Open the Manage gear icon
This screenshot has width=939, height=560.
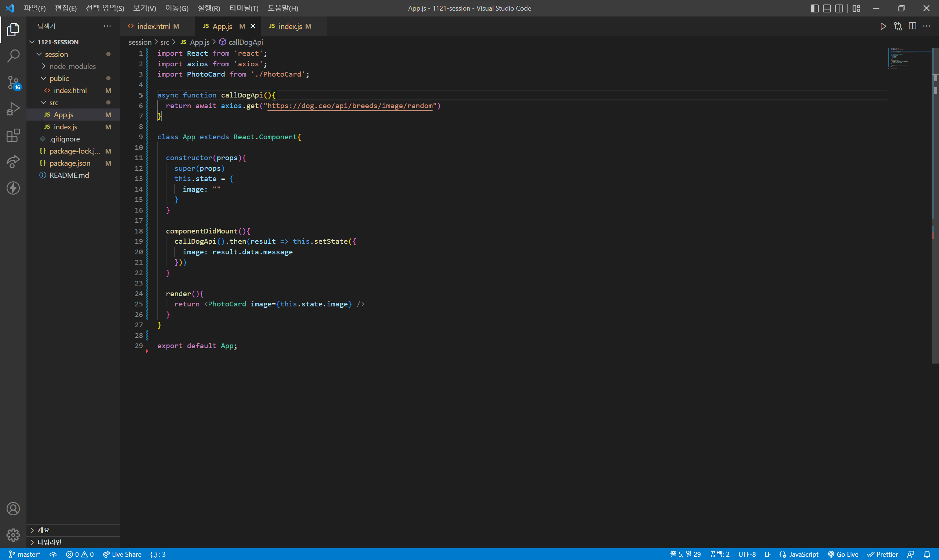click(13, 534)
